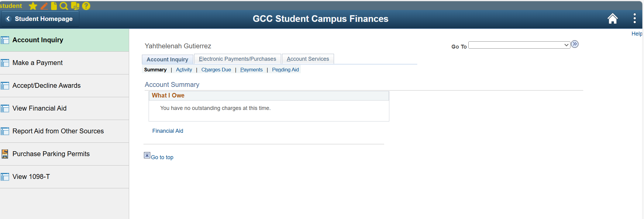Switch to Electronic Payments/Purchases tab
The image size is (644, 219).
(237, 59)
